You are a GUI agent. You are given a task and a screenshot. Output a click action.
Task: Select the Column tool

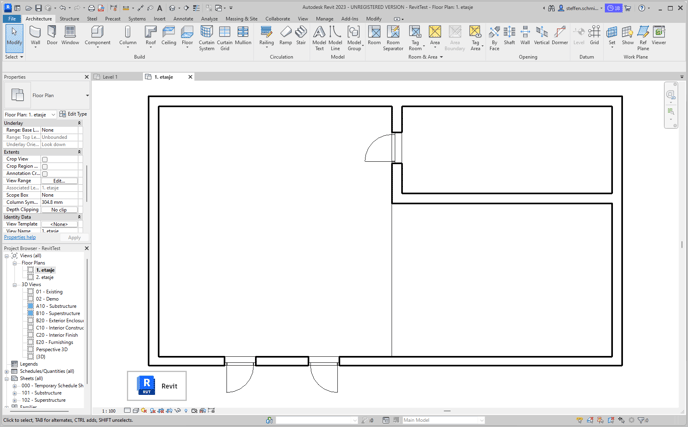(128, 35)
